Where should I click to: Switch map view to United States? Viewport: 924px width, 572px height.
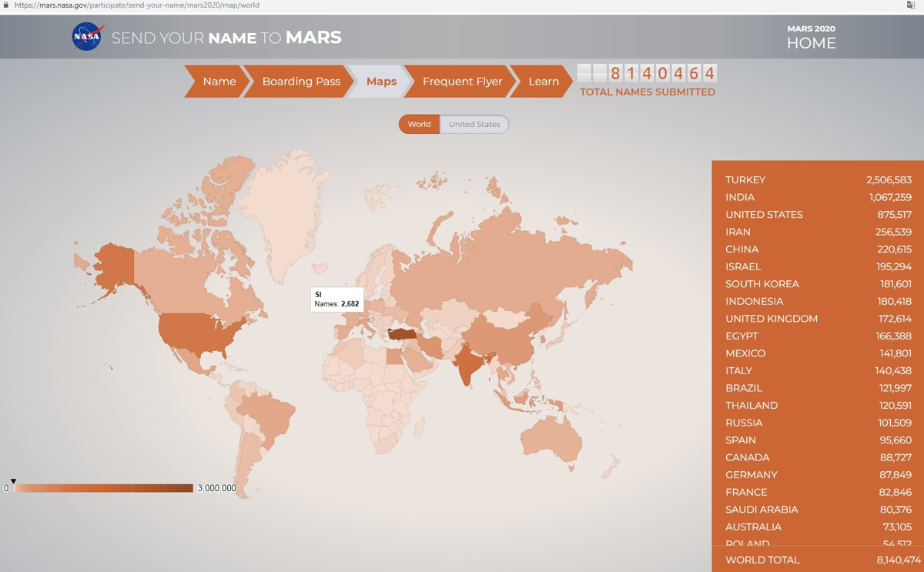click(474, 124)
